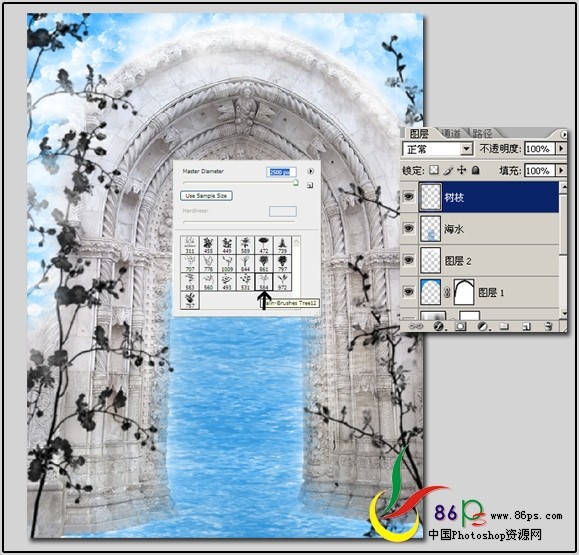Delete layer using trash icon
Viewport: 579px width, 555px height.
coord(548,326)
